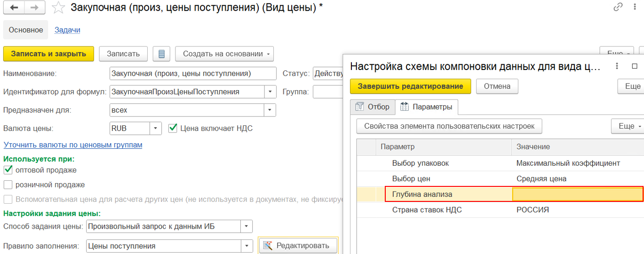Uncheck 'оптовой продаже' checkbox
Viewport: 644px width, 254px height.
pos(8,170)
